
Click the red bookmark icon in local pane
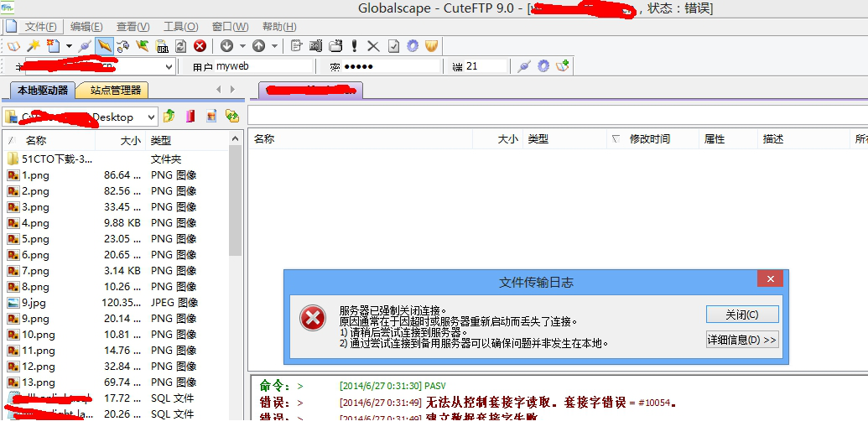coord(190,116)
